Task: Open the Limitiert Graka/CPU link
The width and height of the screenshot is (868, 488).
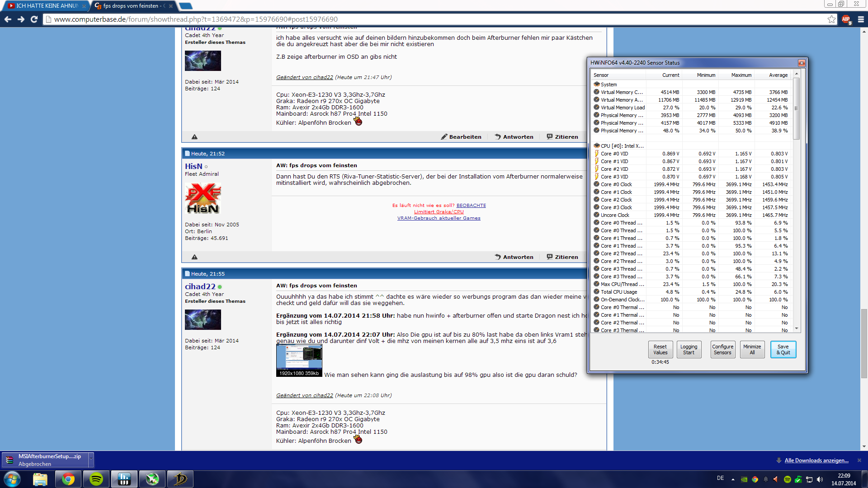Action: [x=439, y=211]
